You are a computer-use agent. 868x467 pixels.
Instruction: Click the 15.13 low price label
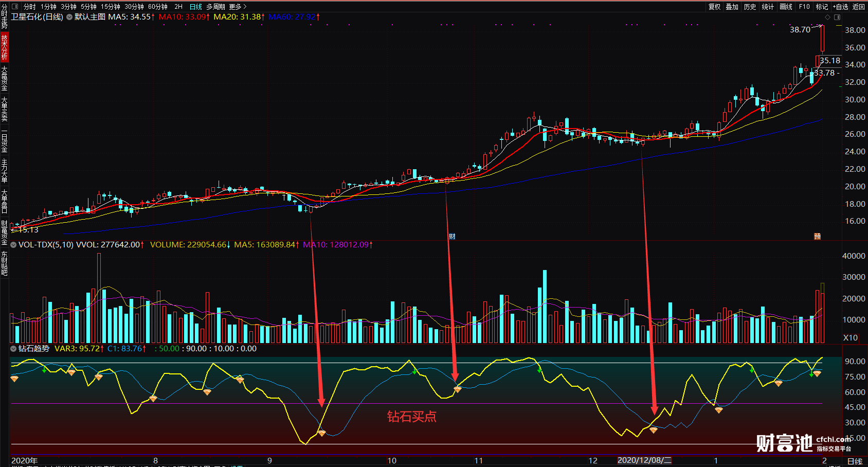[x=28, y=230]
